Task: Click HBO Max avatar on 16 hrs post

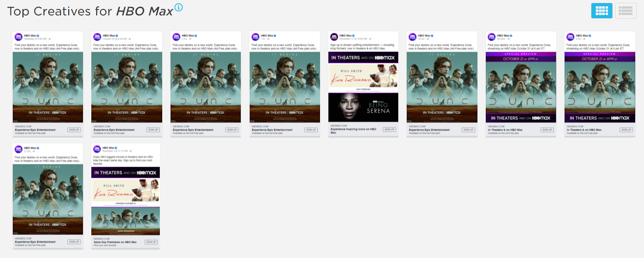Action: pyautogui.click(x=413, y=37)
